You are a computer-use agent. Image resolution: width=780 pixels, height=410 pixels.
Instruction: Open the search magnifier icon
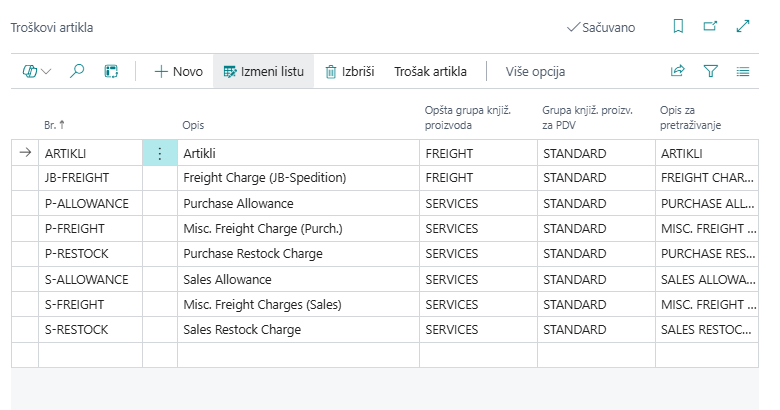pyautogui.click(x=77, y=71)
